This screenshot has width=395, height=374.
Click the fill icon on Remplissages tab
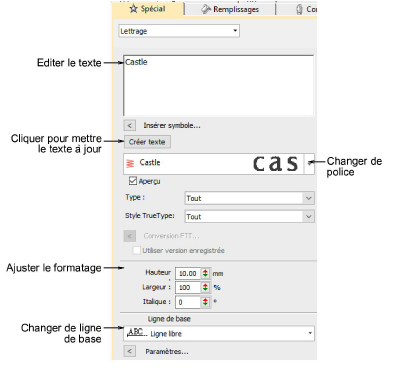(x=206, y=9)
